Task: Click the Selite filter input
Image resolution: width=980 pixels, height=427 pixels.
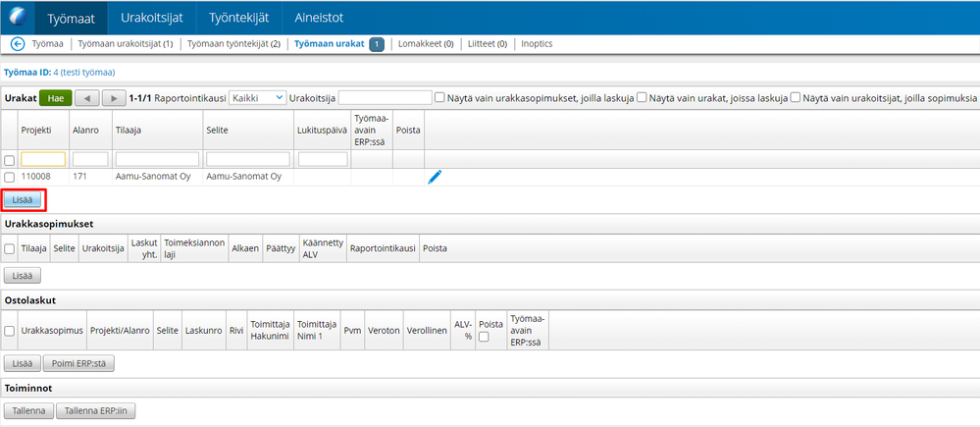Action: point(248,159)
